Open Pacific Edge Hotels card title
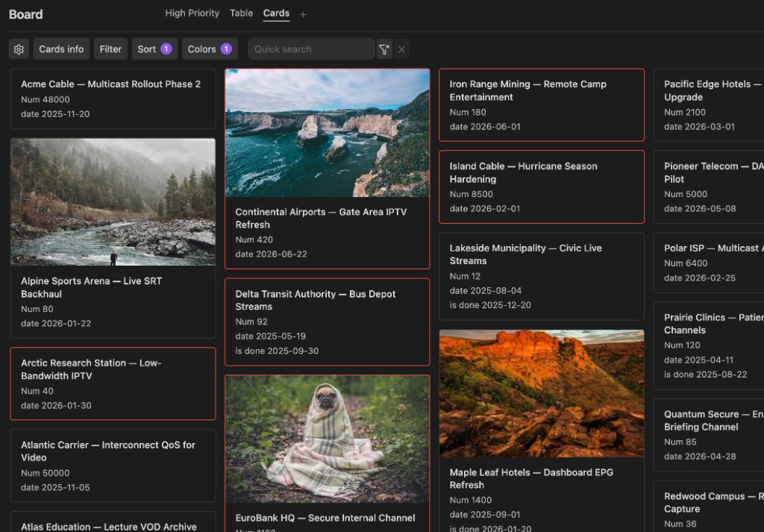This screenshot has height=532, width=764. [x=713, y=90]
